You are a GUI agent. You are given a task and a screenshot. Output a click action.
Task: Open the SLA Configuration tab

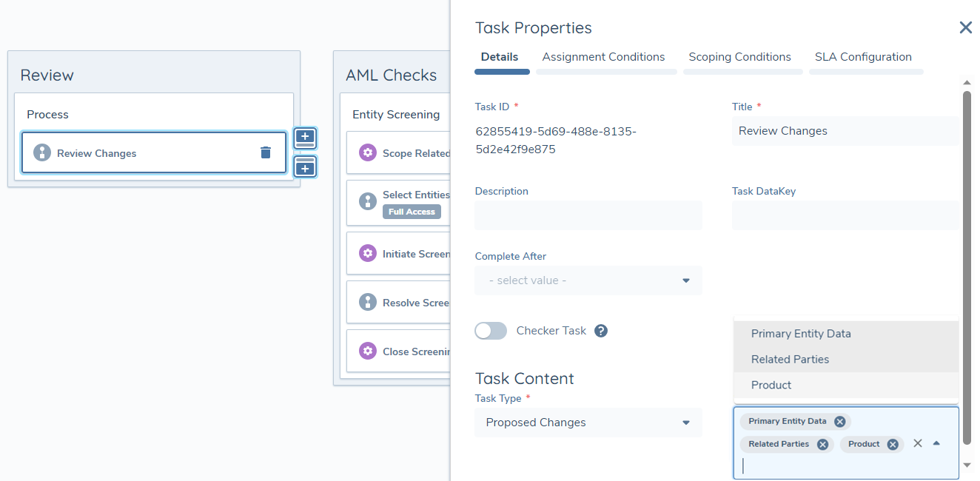[x=863, y=57]
